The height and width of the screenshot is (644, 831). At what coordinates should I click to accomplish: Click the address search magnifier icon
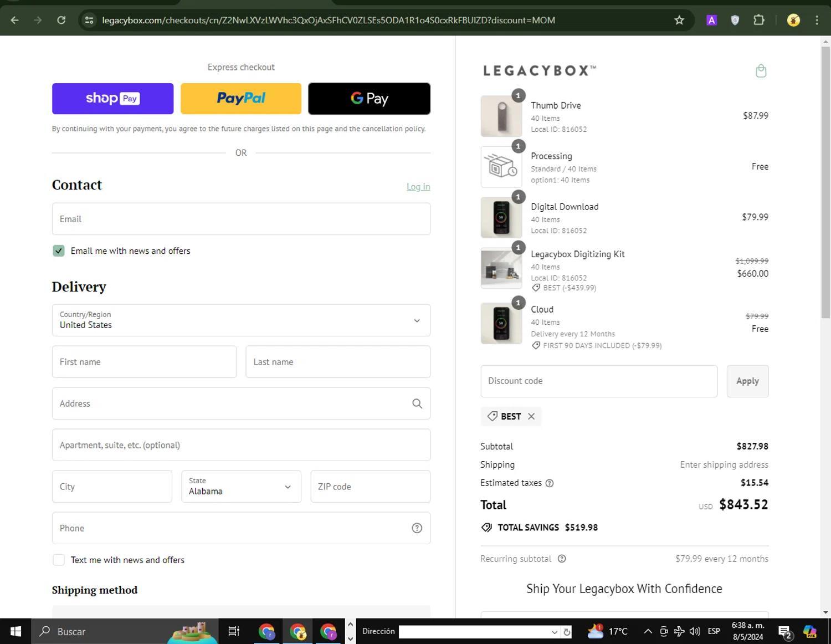click(417, 403)
